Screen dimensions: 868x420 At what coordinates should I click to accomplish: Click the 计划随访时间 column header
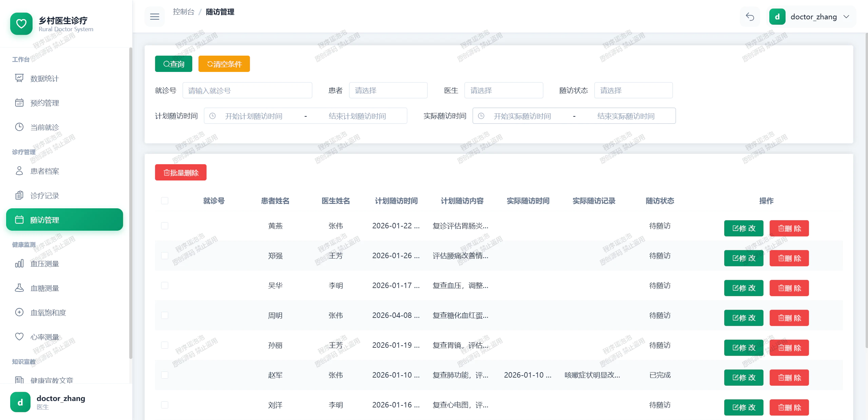pyautogui.click(x=396, y=201)
